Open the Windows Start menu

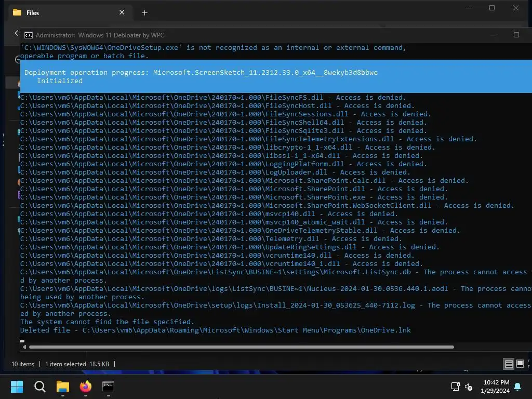17,387
